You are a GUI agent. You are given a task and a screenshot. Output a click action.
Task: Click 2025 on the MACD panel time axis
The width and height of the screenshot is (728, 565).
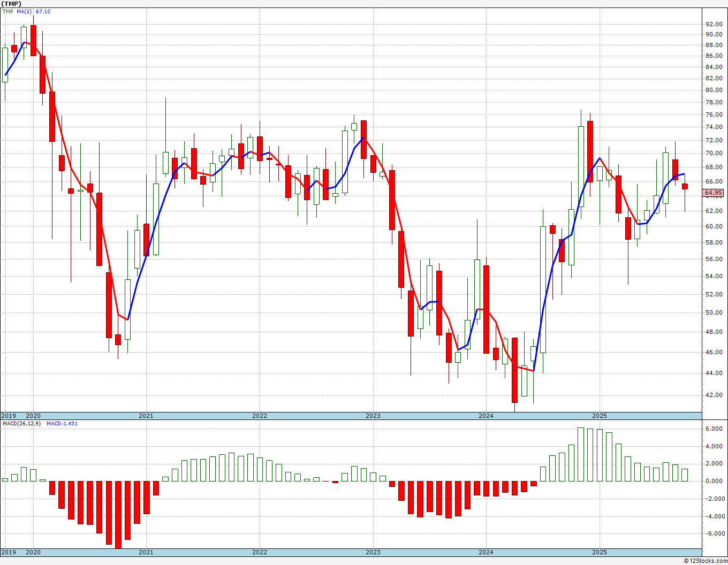pyautogui.click(x=600, y=552)
